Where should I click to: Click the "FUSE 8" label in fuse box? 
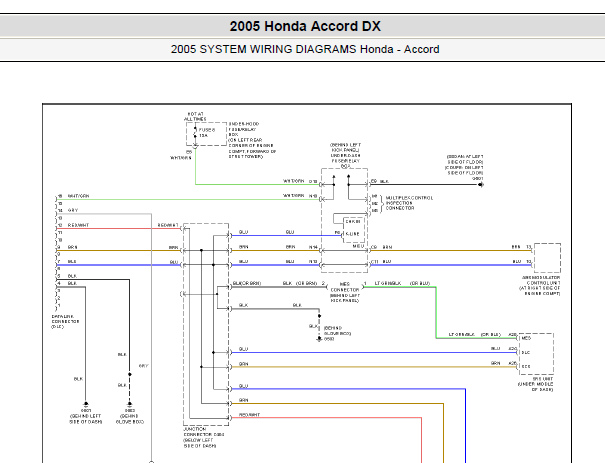coord(207,130)
